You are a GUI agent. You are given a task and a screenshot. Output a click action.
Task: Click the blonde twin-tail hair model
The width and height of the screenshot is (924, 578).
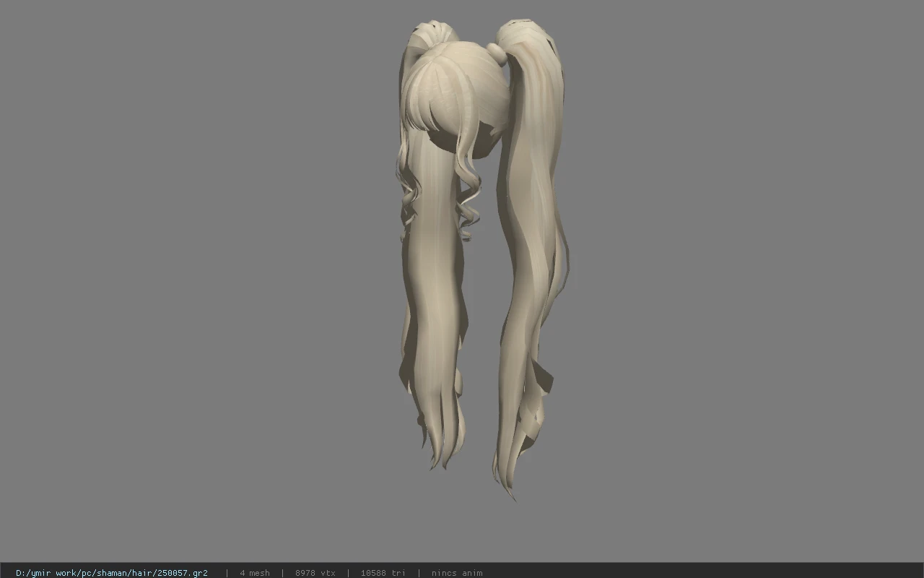(x=481, y=259)
